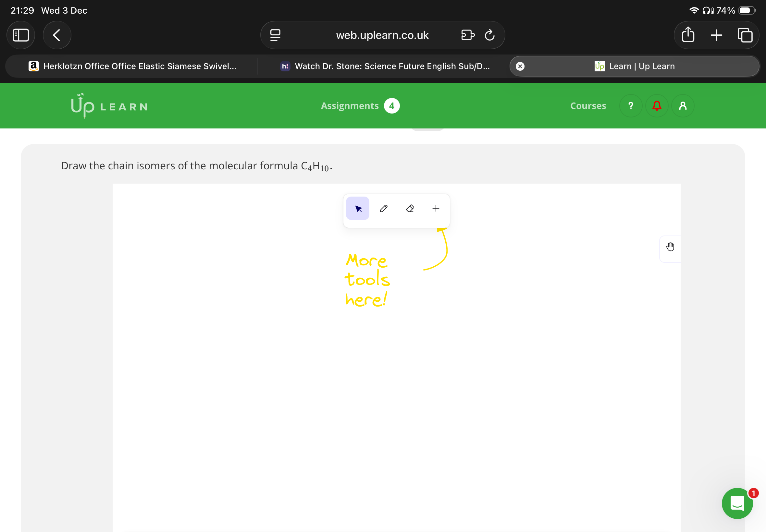
Task: Switch to Herklotzn Office chair tab
Action: [x=132, y=66]
